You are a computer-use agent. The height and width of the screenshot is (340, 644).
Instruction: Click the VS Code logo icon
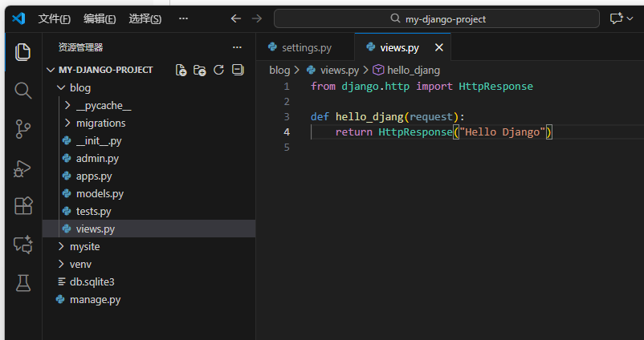pos(18,18)
